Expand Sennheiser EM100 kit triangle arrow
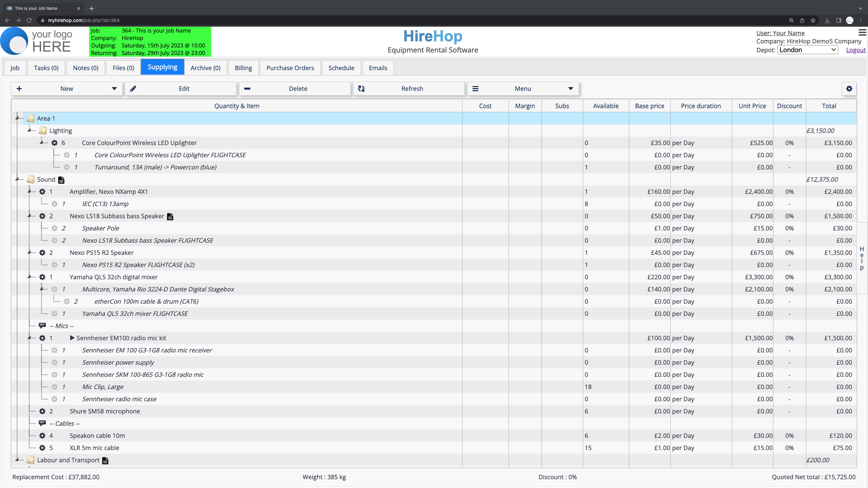Screen dimensions: 868x488 (72, 338)
